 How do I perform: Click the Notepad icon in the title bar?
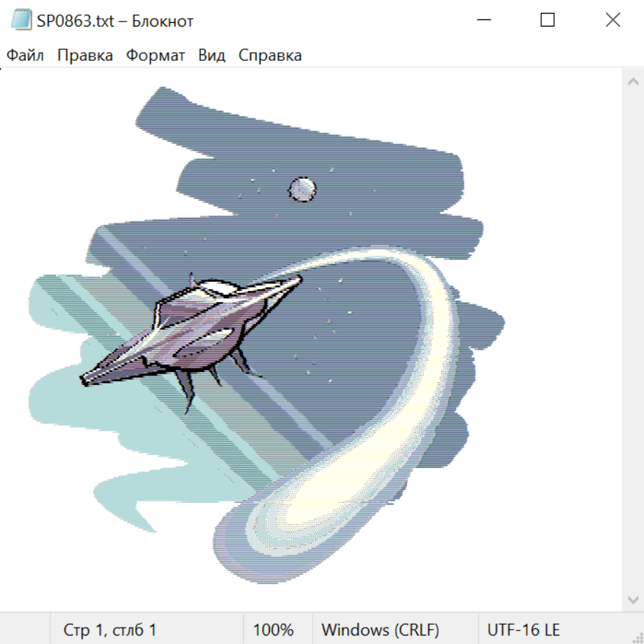[21, 20]
